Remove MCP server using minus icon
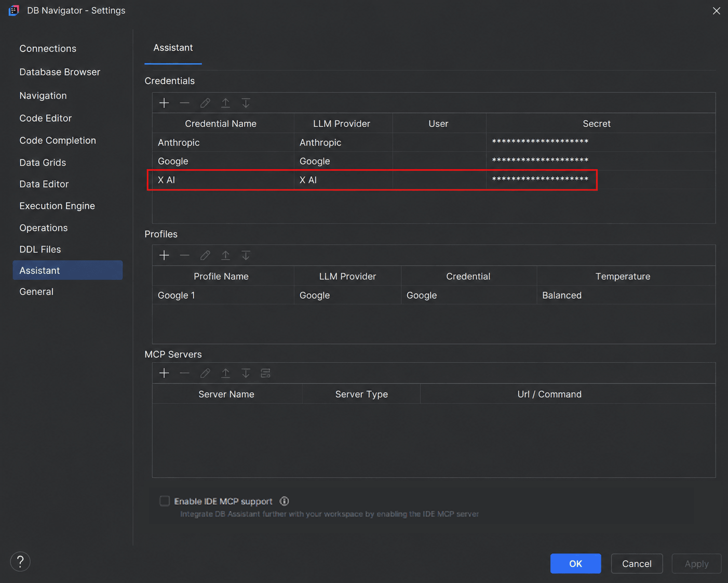 (184, 373)
